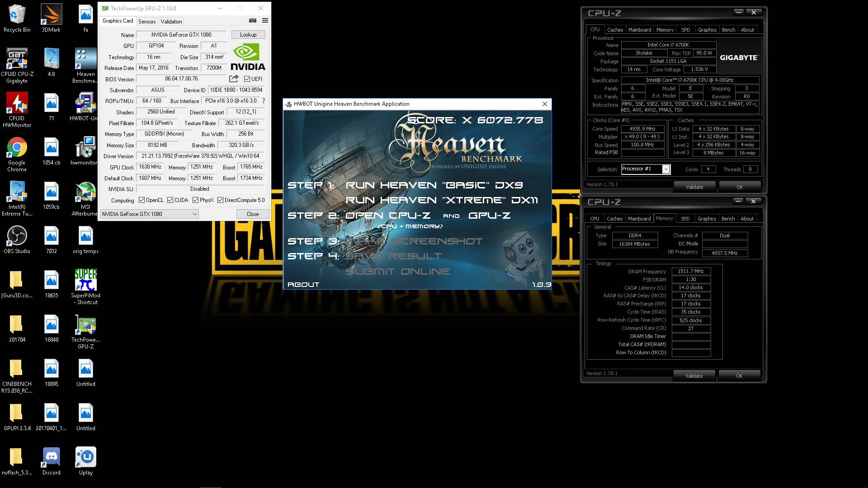Click the CPU-Z link in Step 2
The height and width of the screenshot is (488, 868).
pyautogui.click(x=388, y=216)
